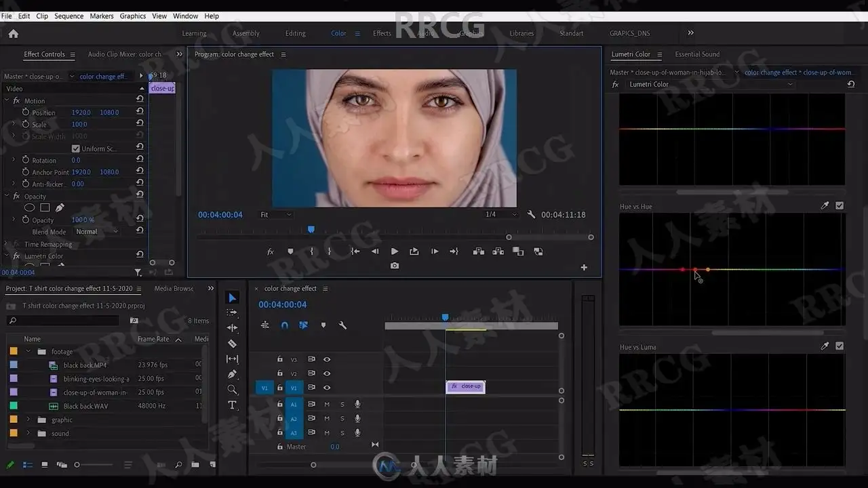Open the Home screen icon
The width and height of the screenshot is (868, 488).
(x=13, y=33)
